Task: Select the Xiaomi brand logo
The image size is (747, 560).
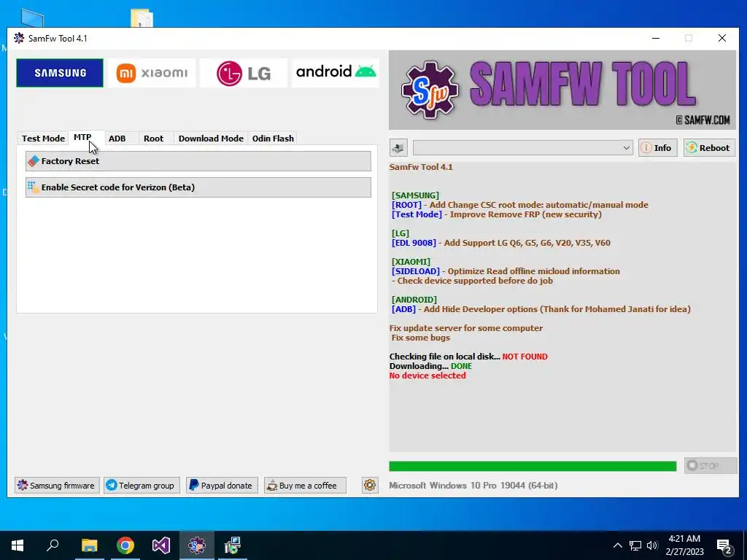Action: (x=152, y=73)
